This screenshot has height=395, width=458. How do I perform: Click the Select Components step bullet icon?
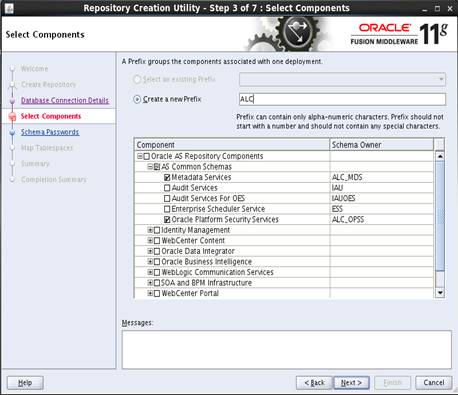click(x=12, y=116)
